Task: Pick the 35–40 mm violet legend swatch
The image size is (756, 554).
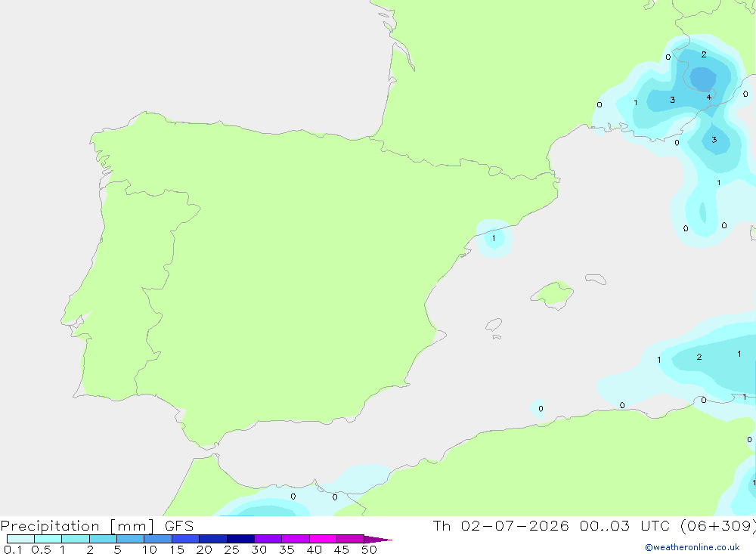Action: pos(295,539)
